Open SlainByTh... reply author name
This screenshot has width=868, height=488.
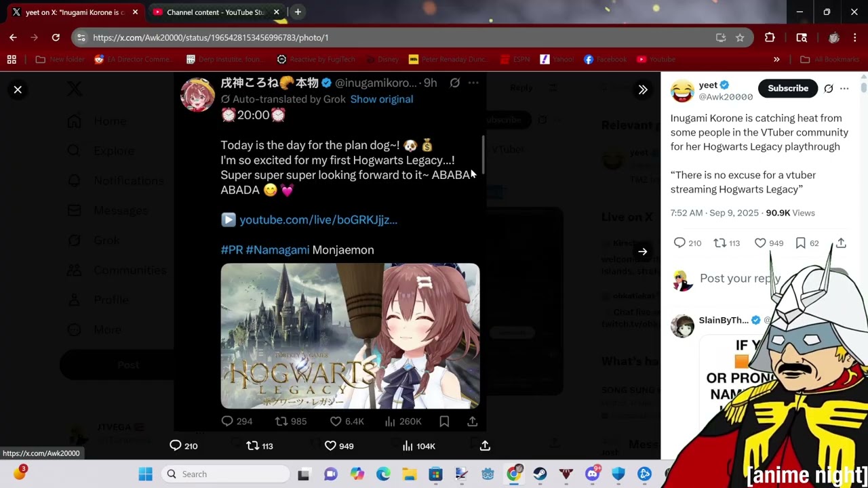pyautogui.click(x=724, y=320)
